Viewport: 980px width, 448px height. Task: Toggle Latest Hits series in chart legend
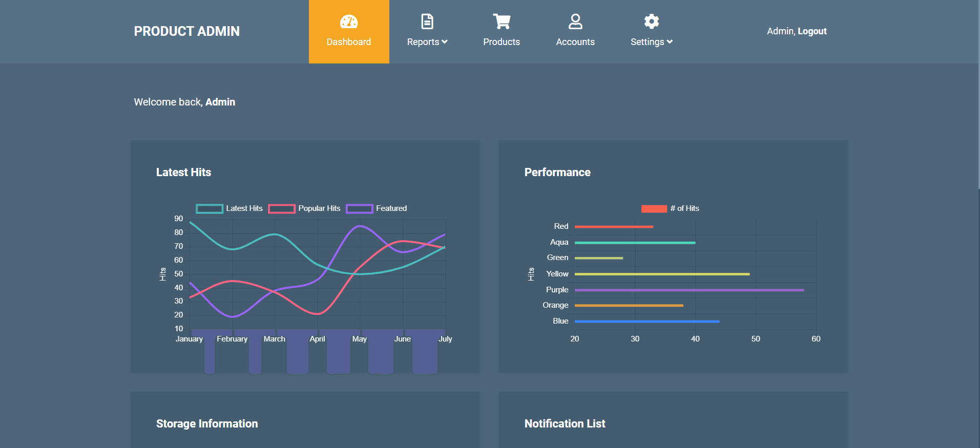pos(229,208)
